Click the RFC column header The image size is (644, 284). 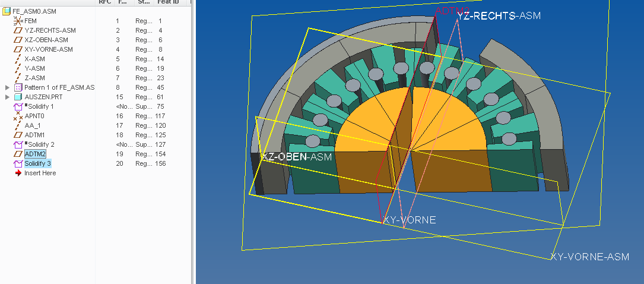(105, 2)
